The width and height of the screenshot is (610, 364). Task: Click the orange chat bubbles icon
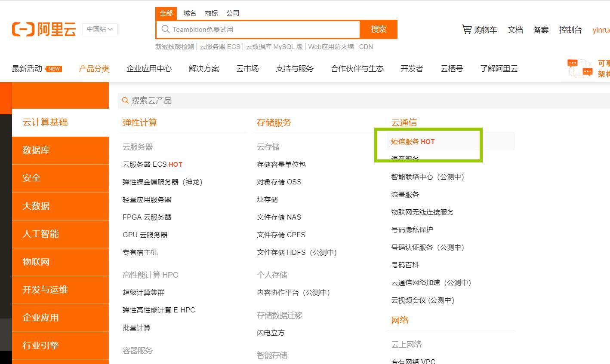point(580,68)
